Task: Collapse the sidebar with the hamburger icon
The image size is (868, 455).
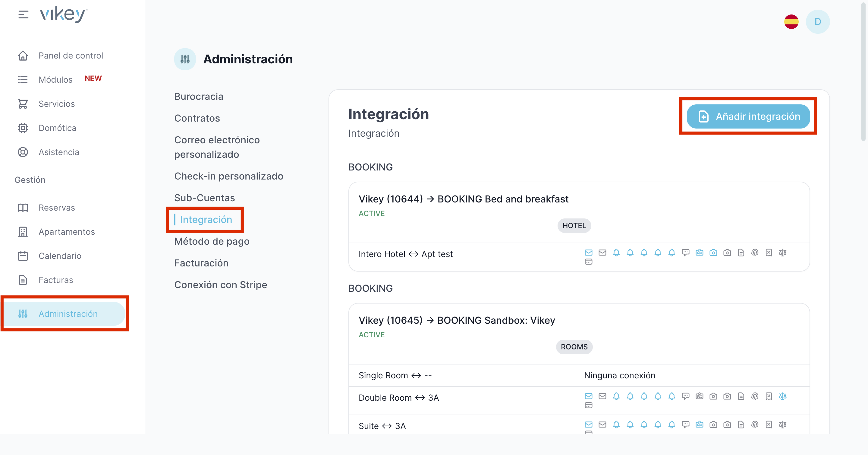Action: pyautogui.click(x=23, y=14)
